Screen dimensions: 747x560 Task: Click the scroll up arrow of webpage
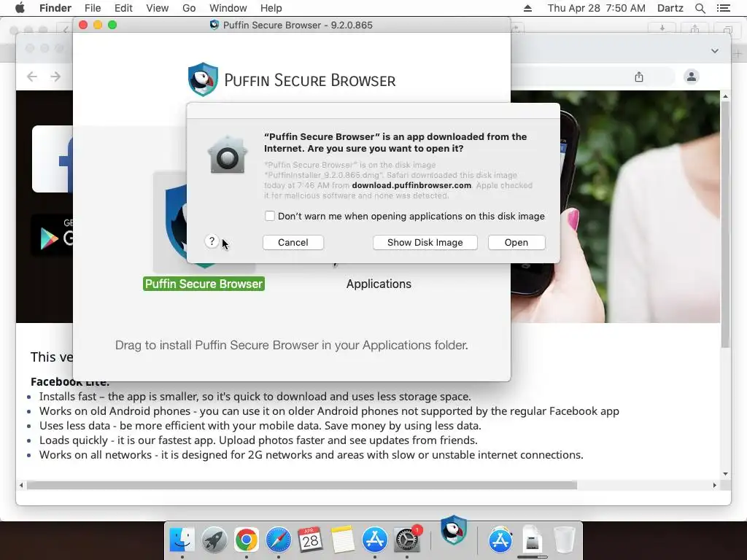[725, 96]
